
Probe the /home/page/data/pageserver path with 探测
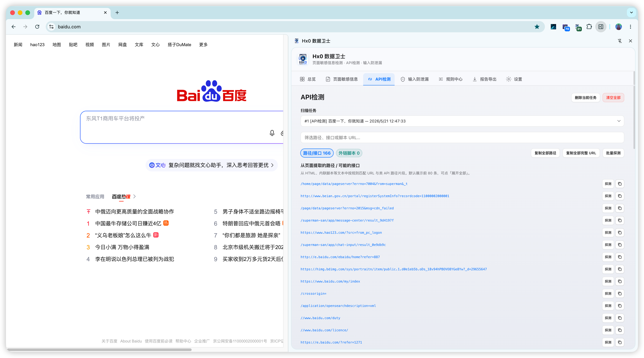pyautogui.click(x=608, y=184)
